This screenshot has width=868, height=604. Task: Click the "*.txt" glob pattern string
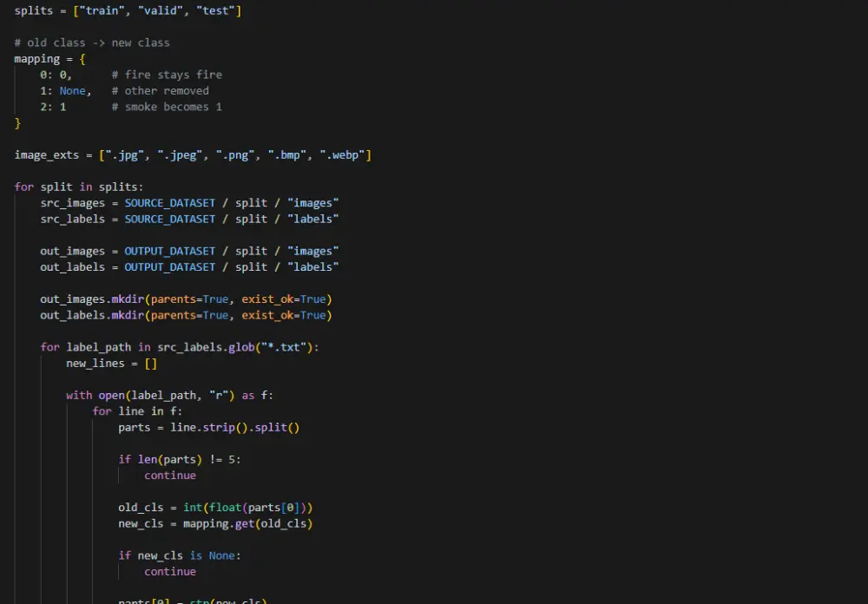(284, 347)
